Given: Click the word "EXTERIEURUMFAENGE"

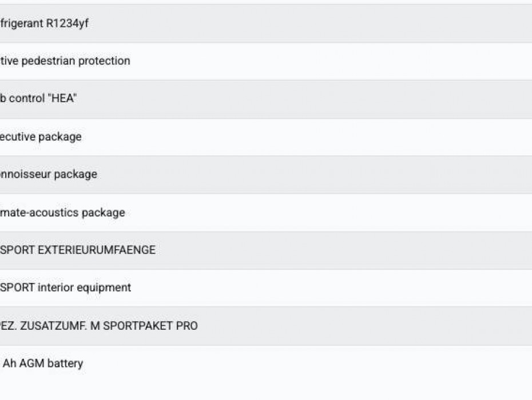Looking at the screenshot, I should tap(97, 250).
